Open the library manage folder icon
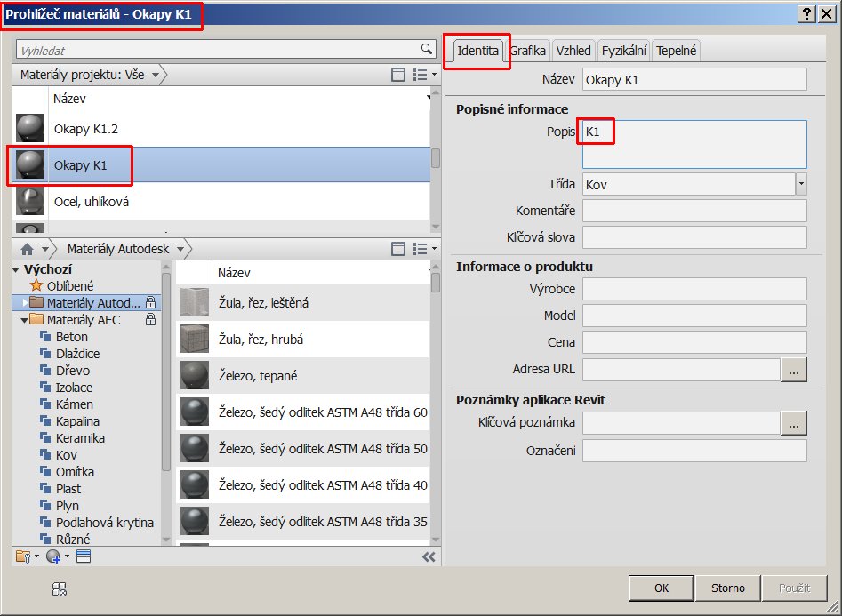Image resolution: width=842 pixels, height=616 pixels. coord(23,556)
